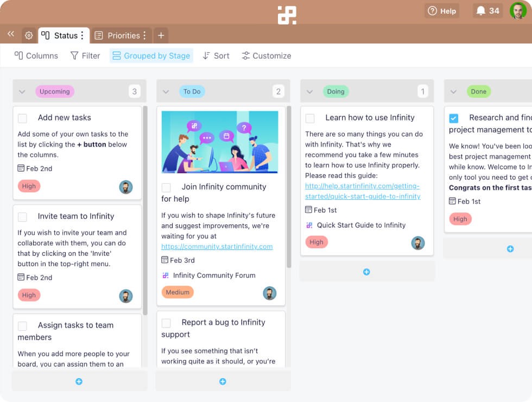Check the Report a bug checkbox
The width and height of the screenshot is (532, 402).
[x=166, y=323]
